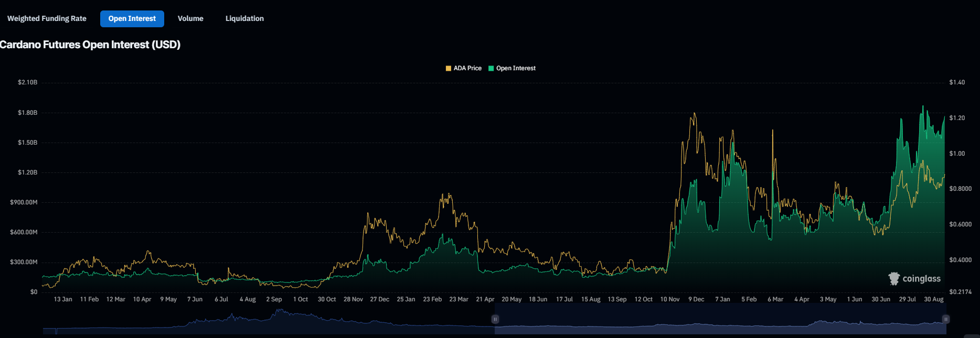Click the coinglass logo icon on chart
980x338 pixels.
point(893,279)
